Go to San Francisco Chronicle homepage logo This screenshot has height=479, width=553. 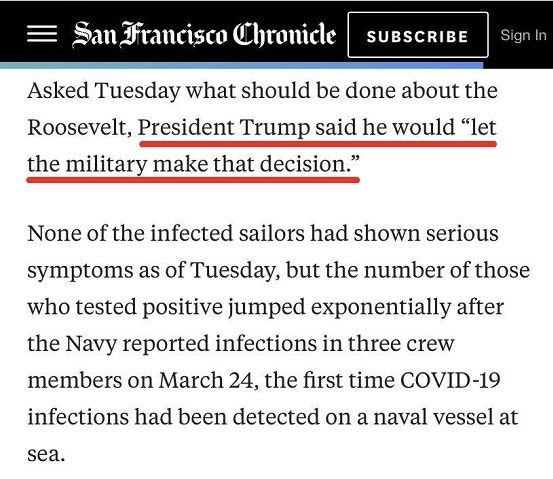204,35
